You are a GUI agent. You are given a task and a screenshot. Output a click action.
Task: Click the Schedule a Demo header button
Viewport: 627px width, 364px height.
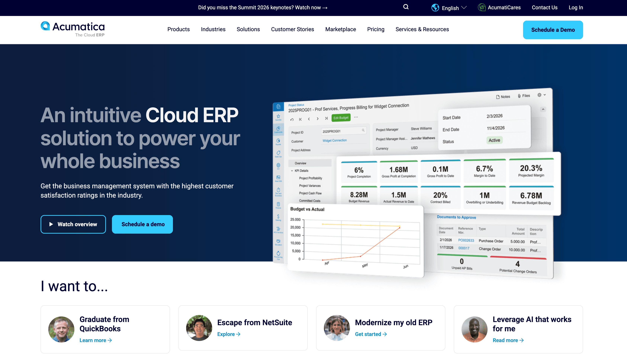click(553, 30)
